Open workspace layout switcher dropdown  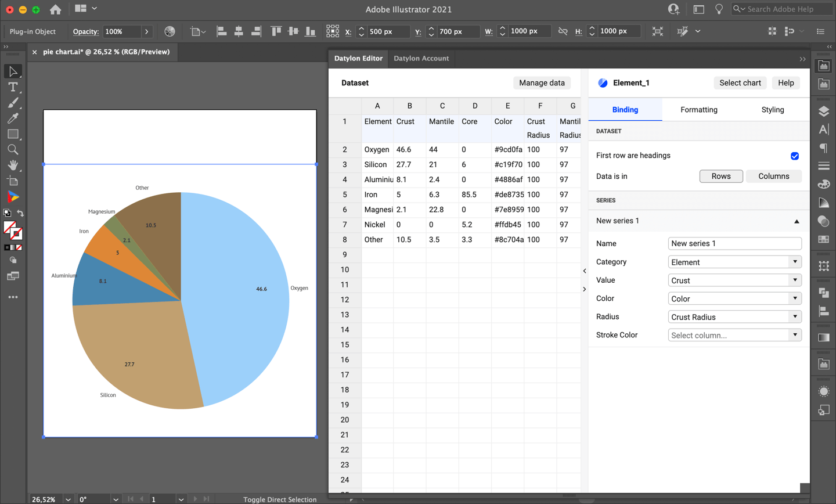[85, 9]
